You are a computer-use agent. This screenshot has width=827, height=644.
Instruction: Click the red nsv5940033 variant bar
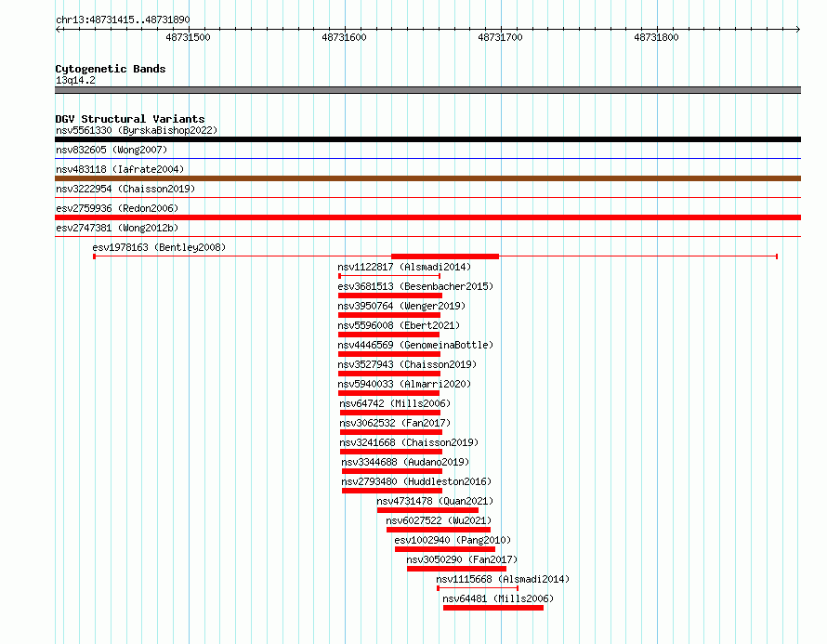[388, 393]
